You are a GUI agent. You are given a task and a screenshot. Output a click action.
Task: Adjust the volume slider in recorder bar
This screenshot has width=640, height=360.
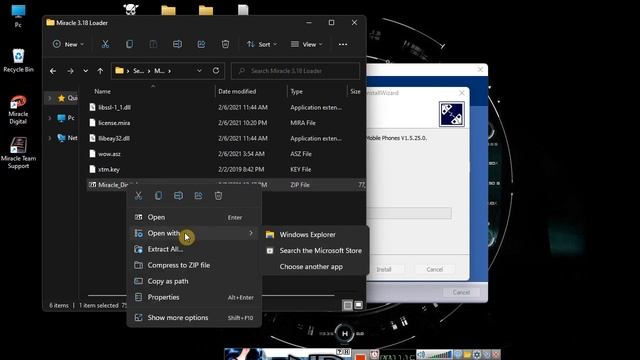click(x=439, y=355)
